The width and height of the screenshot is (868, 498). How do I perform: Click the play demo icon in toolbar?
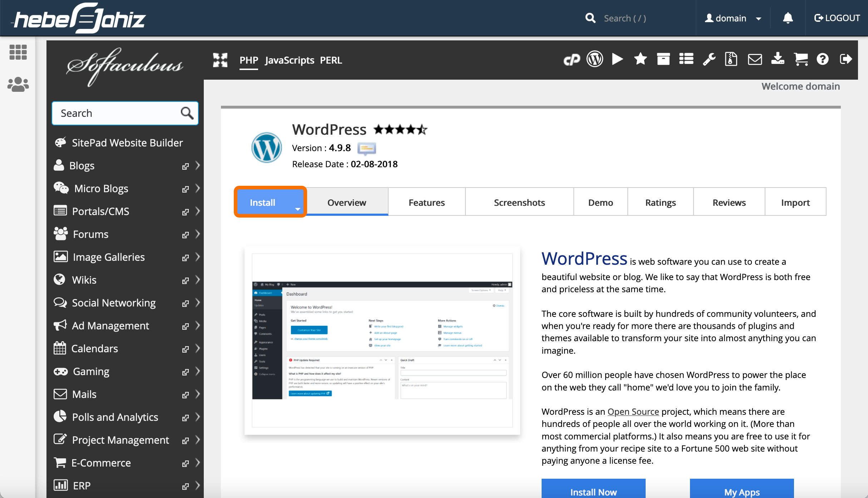point(617,59)
